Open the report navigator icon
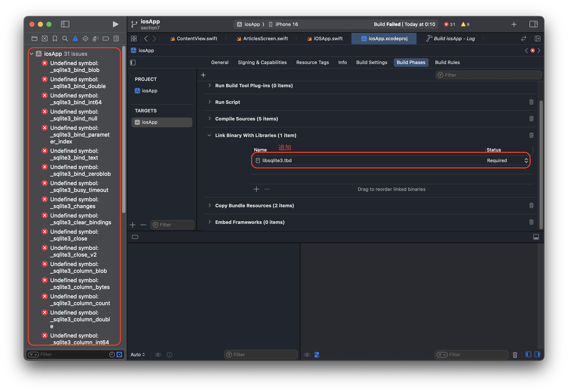The image size is (568, 392). [x=116, y=39]
